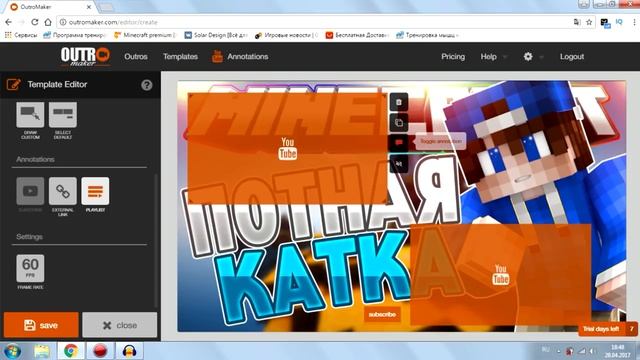This screenshot has width=640, height=360.
Task: Expand the gear dropdown arrow
Action: tap(542, 57)
